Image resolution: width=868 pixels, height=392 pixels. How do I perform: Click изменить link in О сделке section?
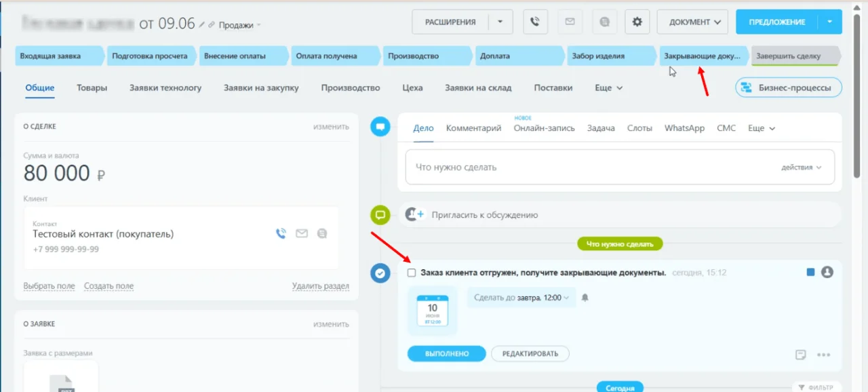(x=331, y=126)
